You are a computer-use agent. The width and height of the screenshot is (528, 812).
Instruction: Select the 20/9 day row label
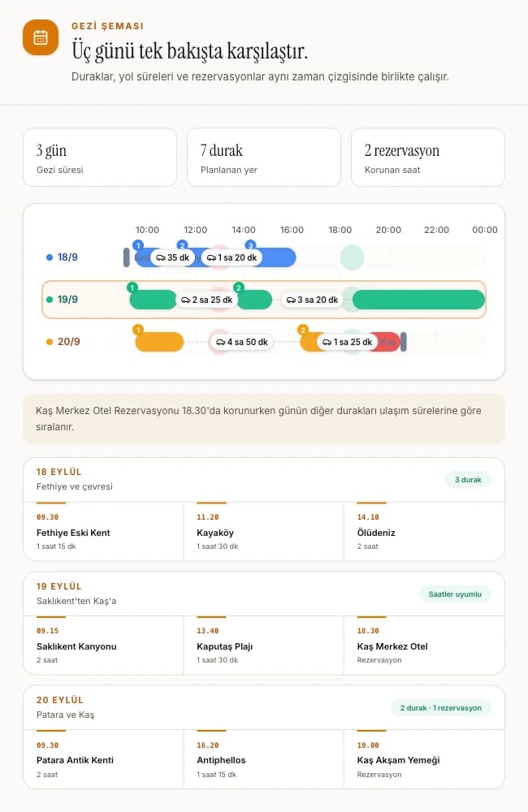63,342
